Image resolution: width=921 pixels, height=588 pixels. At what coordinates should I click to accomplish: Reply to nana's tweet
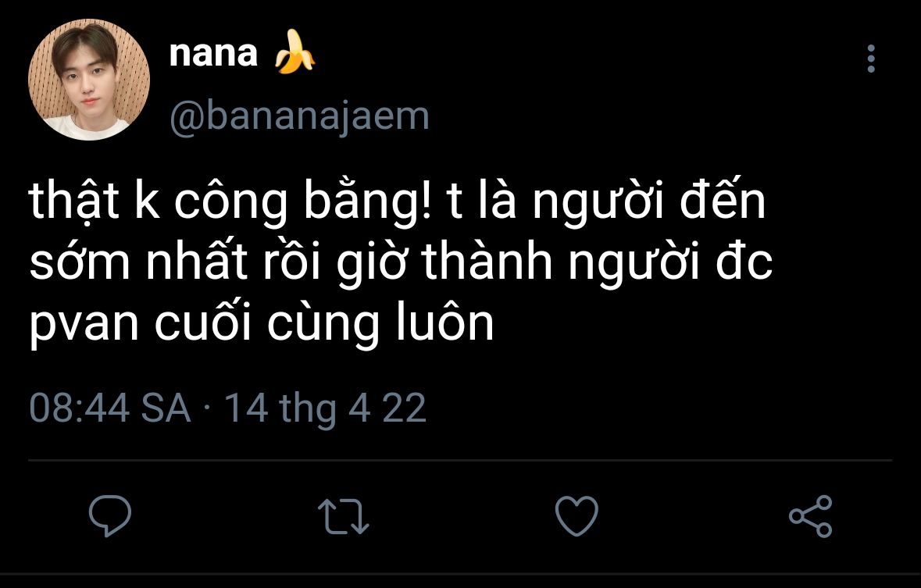point(110,515)
